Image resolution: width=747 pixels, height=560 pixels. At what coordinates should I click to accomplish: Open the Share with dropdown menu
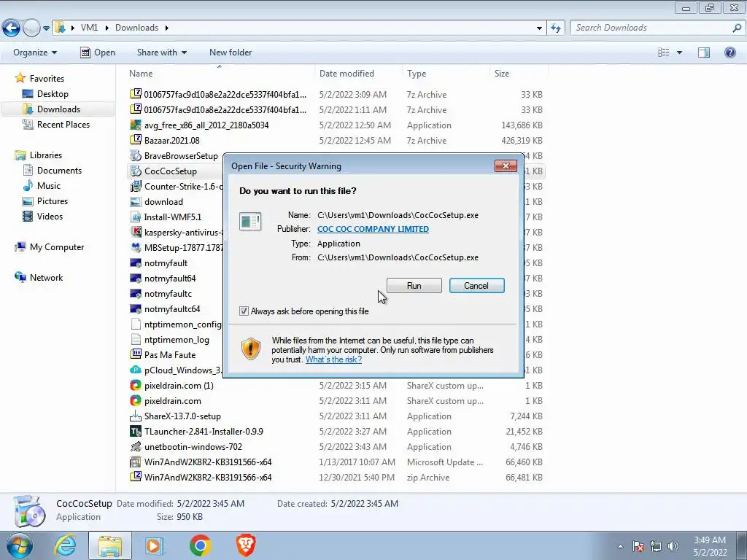coord(161,52)
